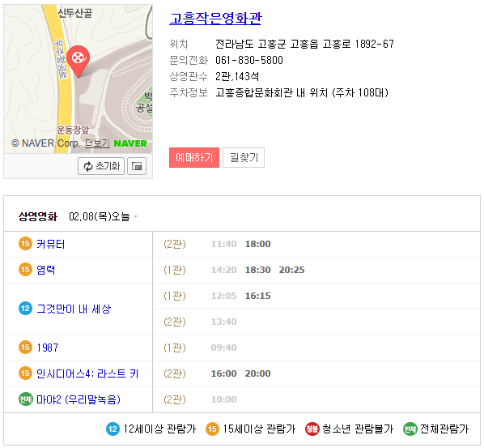
Task: Click the blue 12 icon in the legend
Action: tap(113, 429)
